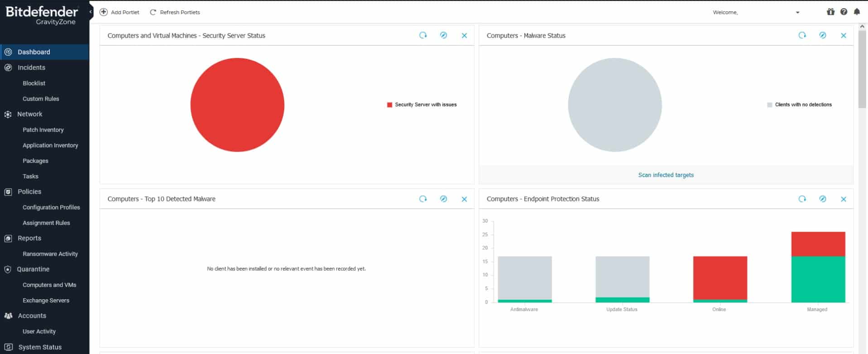The width and height of the screenshot is (868, 354).
Task: Toggle the Clients with no detections legend
Action: pyautogui.click(x=799, y=105)
